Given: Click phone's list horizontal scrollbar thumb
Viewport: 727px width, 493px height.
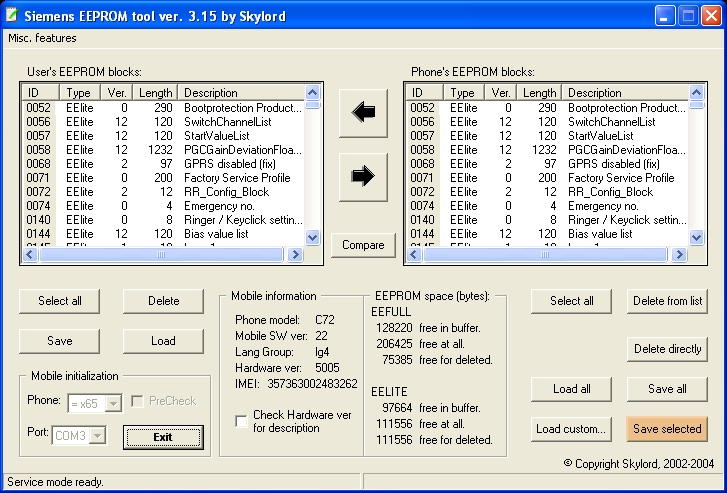Looking at the screenshot, I should tap(545, 255).
